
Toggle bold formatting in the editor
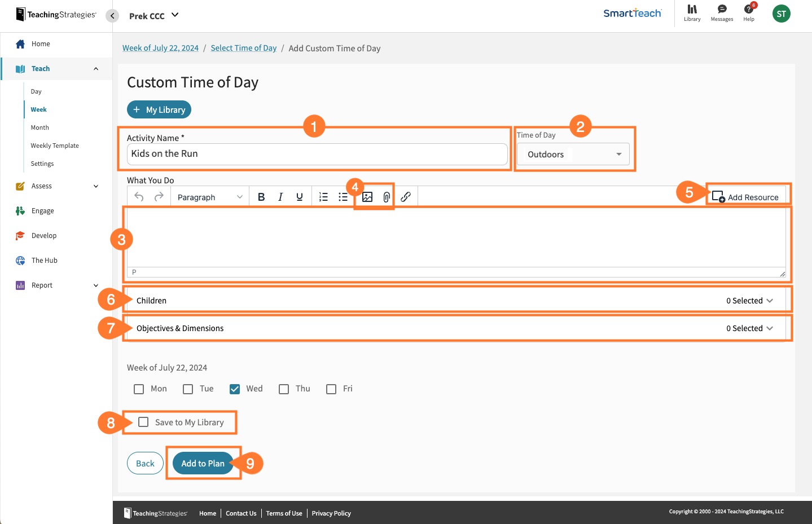click(261, 196)
